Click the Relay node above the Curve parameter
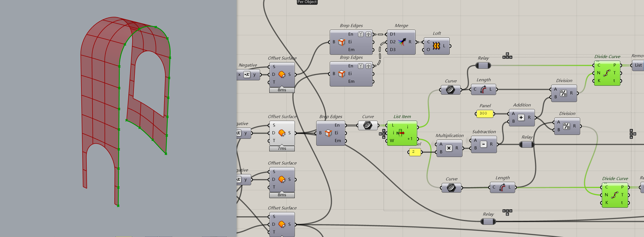 point(483,65)
